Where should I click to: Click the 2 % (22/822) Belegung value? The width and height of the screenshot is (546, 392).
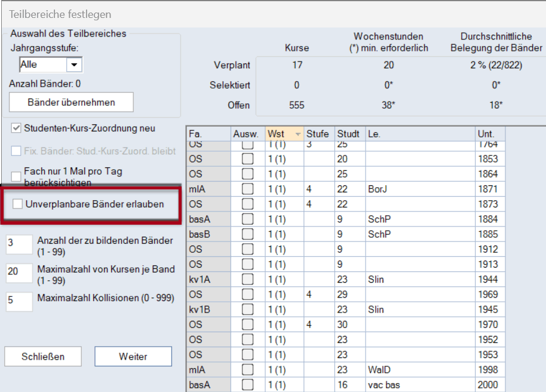point(496,65)
